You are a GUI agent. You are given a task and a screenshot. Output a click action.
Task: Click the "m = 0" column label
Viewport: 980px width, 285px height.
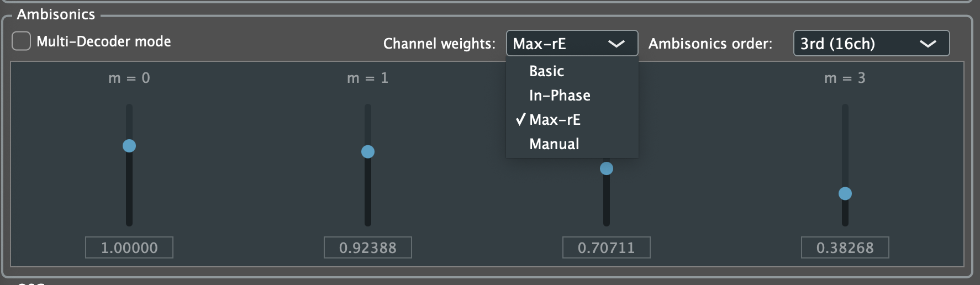point(129,78)
